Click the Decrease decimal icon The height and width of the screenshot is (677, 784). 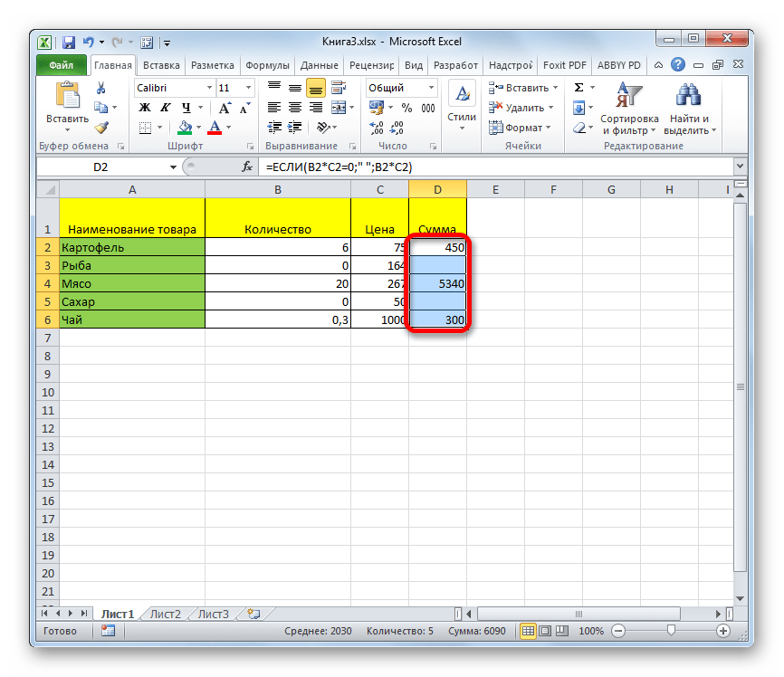397,128
